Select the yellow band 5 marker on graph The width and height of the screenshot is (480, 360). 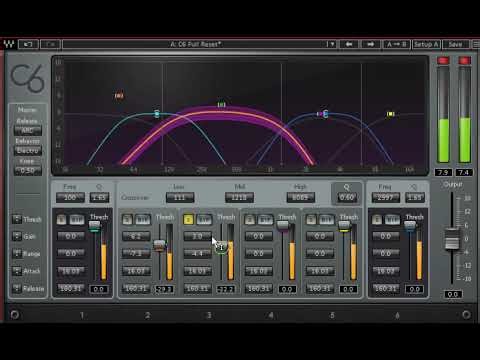coord(390,114)
